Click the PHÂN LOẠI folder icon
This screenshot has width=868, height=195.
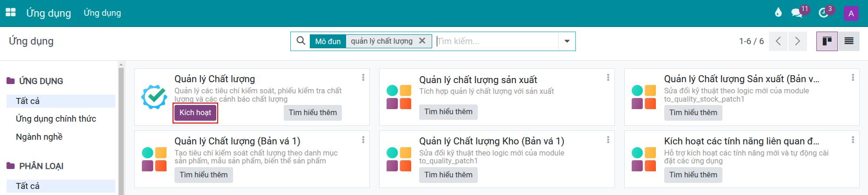point(11,166)
